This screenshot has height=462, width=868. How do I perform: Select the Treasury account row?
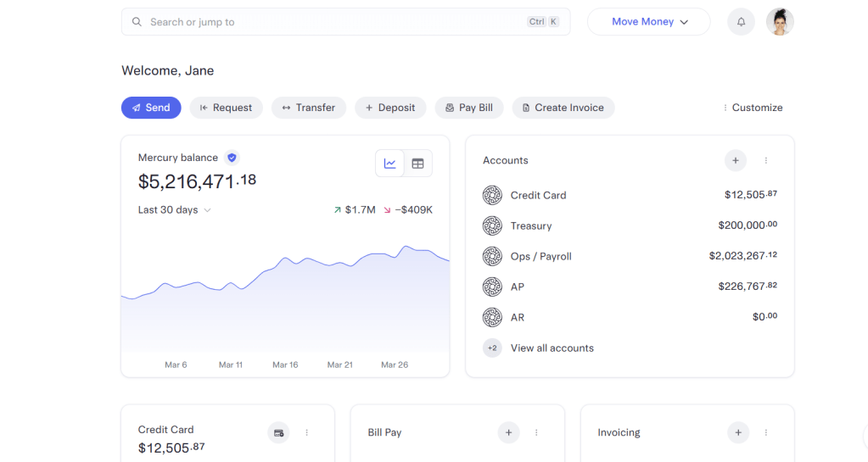click(530, 225)
